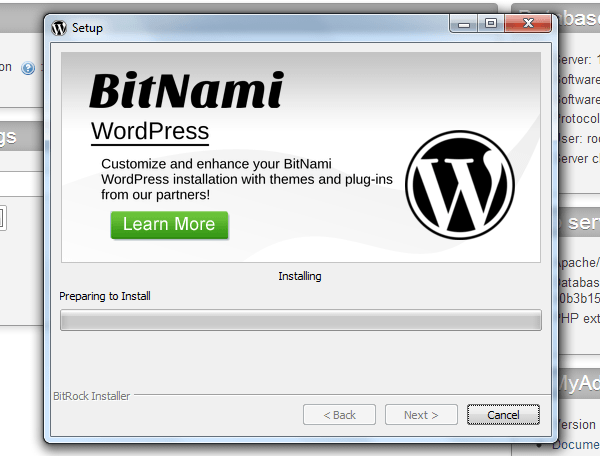Click the blue help icon in the background window

(28, 68)
